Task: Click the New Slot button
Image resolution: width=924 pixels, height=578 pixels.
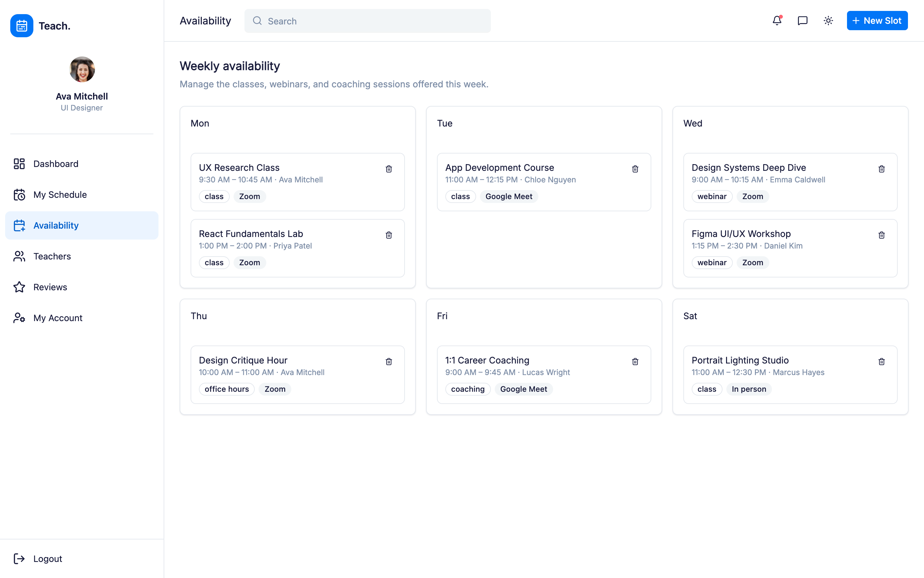Action: click(877, 21)
